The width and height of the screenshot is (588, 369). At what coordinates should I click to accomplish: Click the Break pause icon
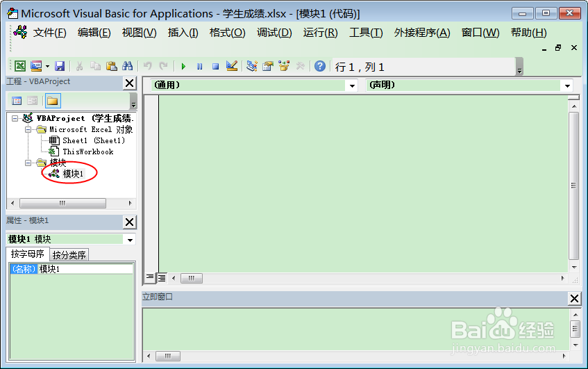(x=199, y=67)
